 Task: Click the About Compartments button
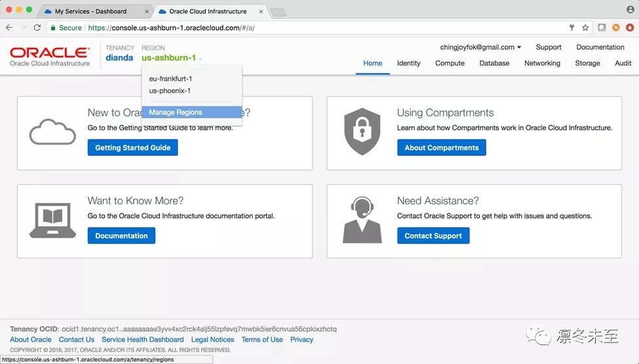click(442, 148)
